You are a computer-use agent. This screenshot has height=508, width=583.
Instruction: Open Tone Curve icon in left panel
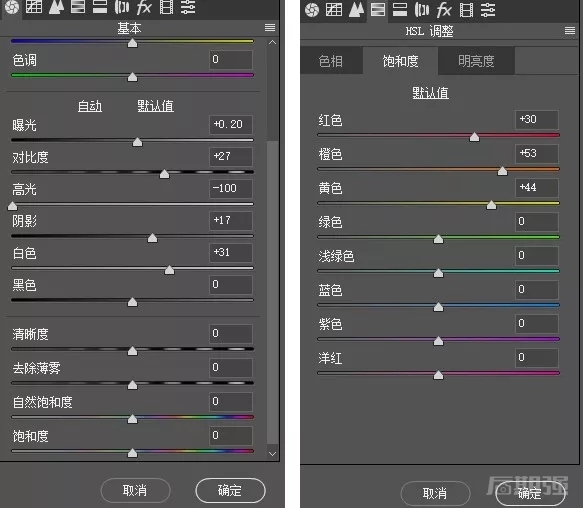pos(34,7)
